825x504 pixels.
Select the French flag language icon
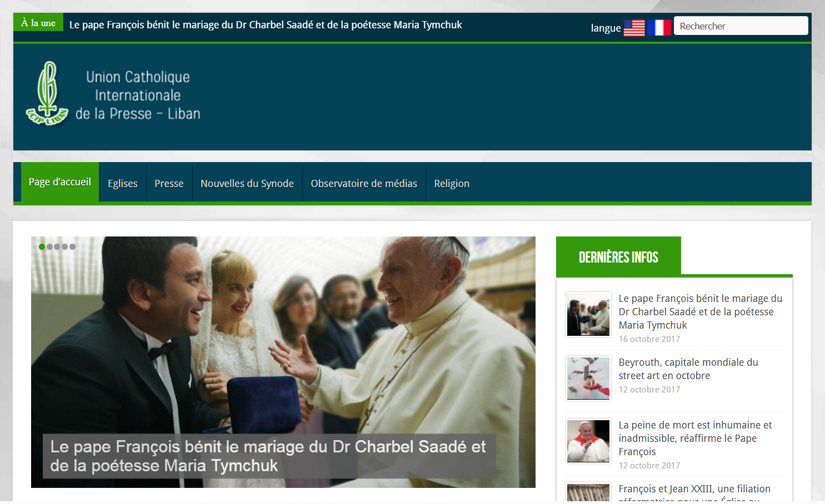[x=659, y=28]
